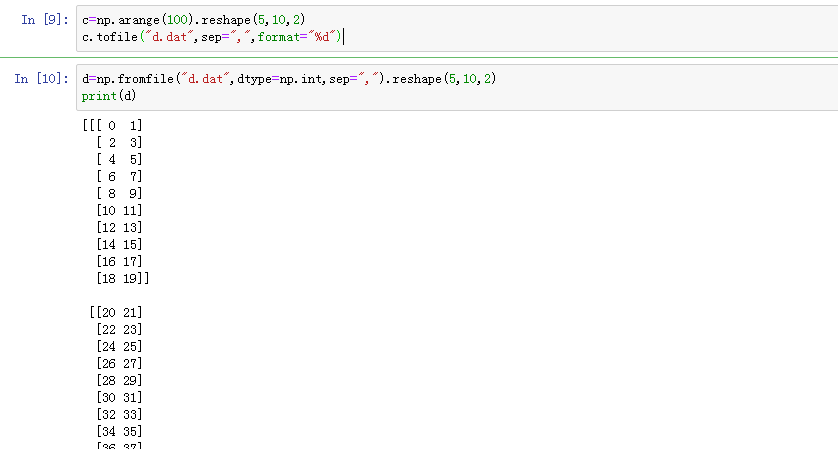Click output row '[10 11]'
Viewport: 838px width, 449px height.
pos(119,211)
